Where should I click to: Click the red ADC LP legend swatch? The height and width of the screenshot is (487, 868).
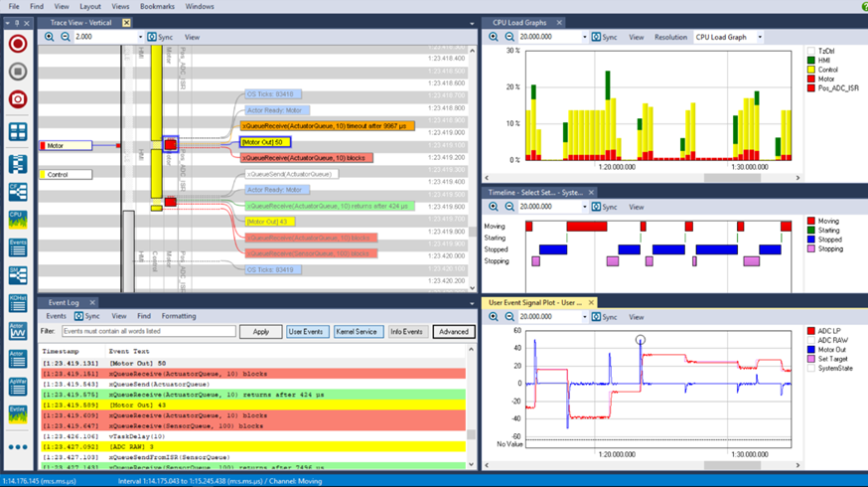[811, 331]
